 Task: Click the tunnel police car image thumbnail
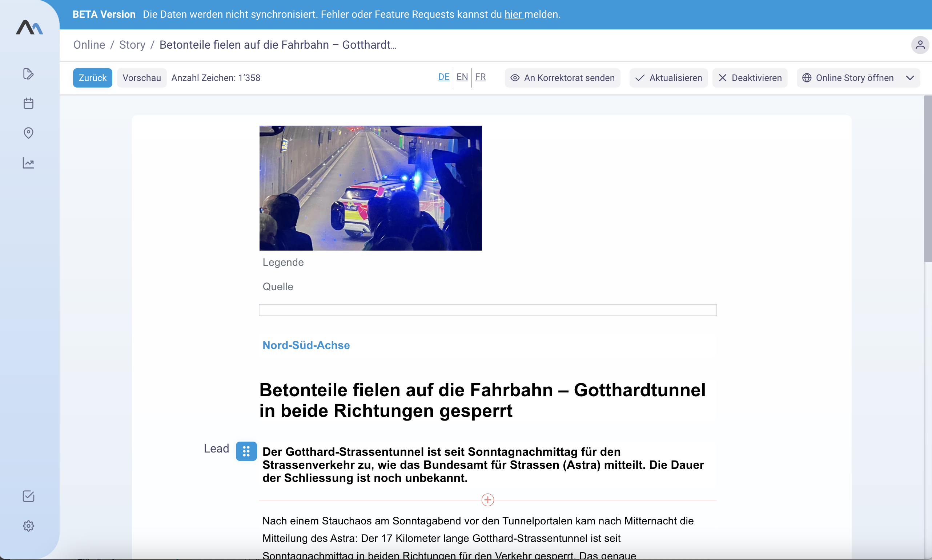370,188
